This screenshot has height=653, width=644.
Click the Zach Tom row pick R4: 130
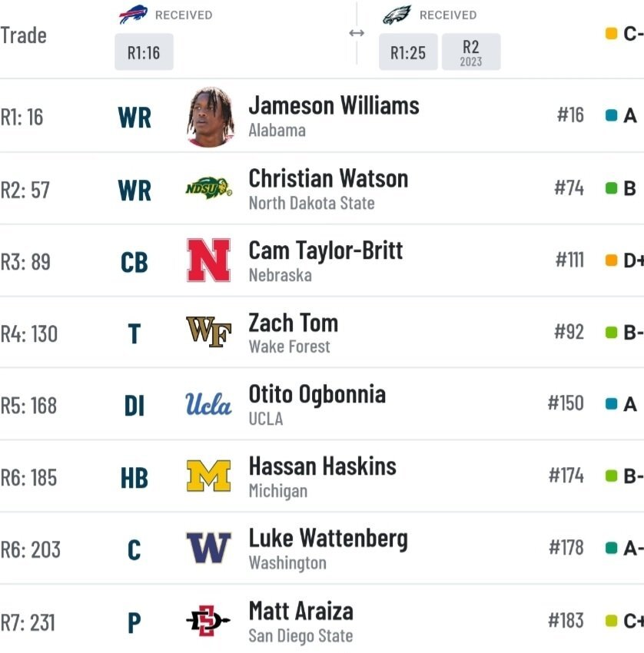click(29, 334)
